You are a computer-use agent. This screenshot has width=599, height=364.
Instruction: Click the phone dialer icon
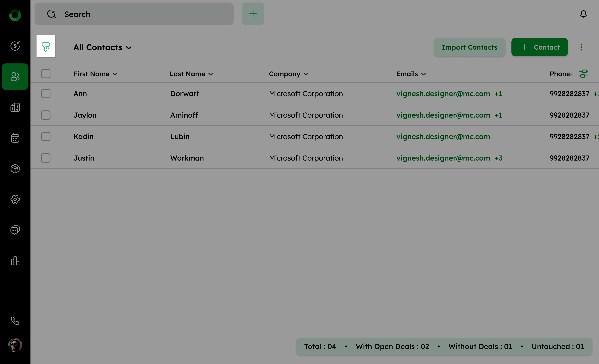[15, 321]
